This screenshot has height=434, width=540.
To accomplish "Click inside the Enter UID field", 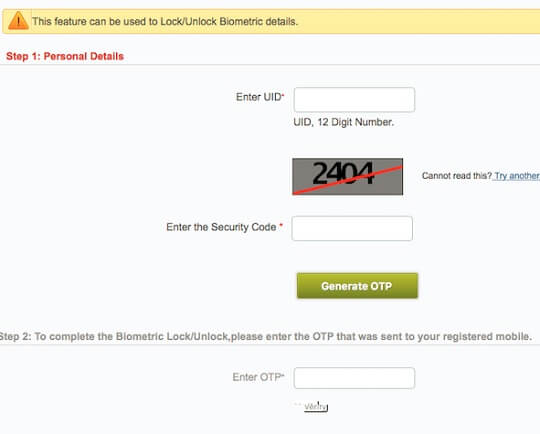I will tap(354, 100).
